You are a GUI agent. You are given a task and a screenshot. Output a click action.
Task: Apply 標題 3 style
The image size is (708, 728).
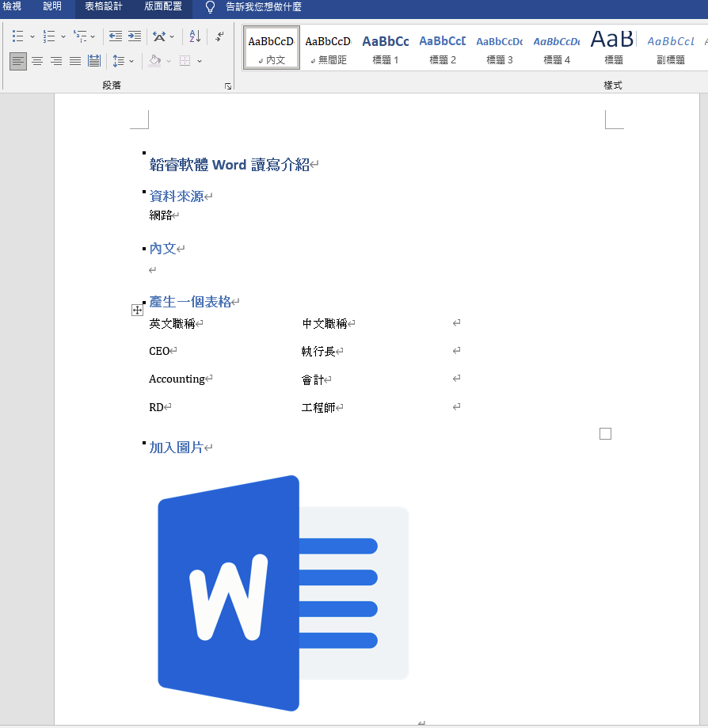(x=500, y=48)
